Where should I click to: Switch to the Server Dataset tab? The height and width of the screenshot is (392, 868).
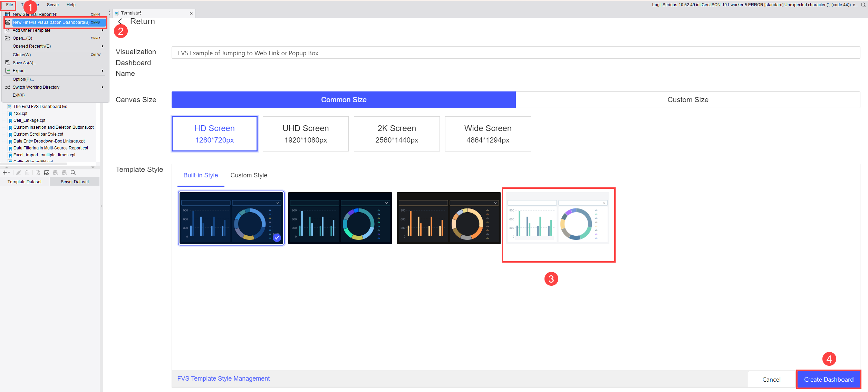75,182
